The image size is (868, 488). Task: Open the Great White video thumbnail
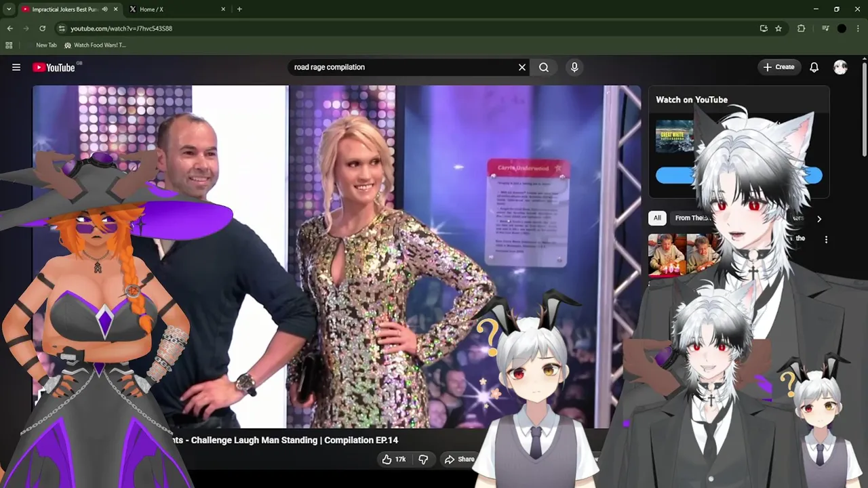coord(675,136)
